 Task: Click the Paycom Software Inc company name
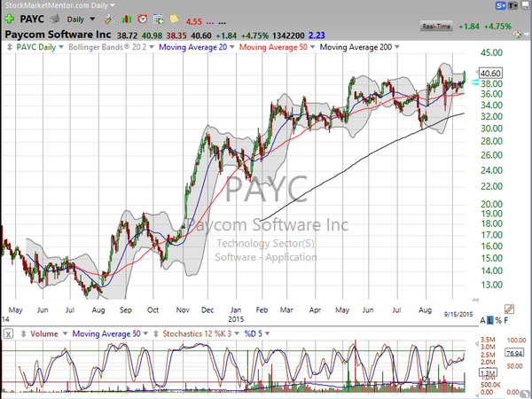pyautogui.click(x=58, y=35)
